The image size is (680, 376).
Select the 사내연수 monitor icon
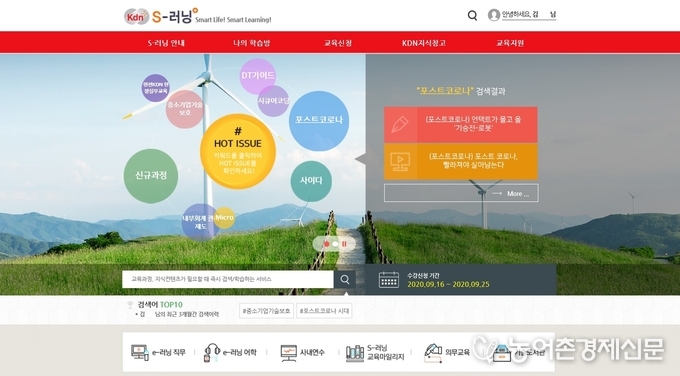tap(288, 353)
